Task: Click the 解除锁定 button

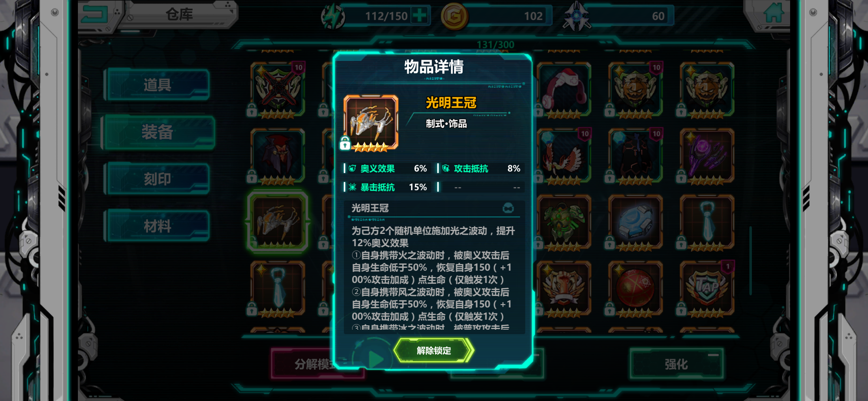Action: pos(434,351)
